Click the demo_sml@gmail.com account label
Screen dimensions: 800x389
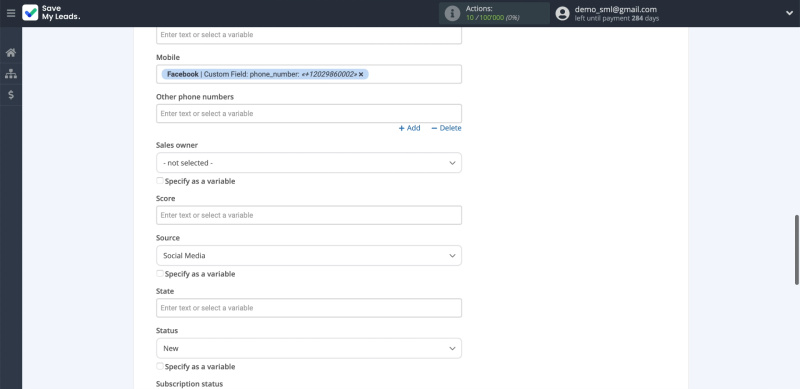pos(615,9)
